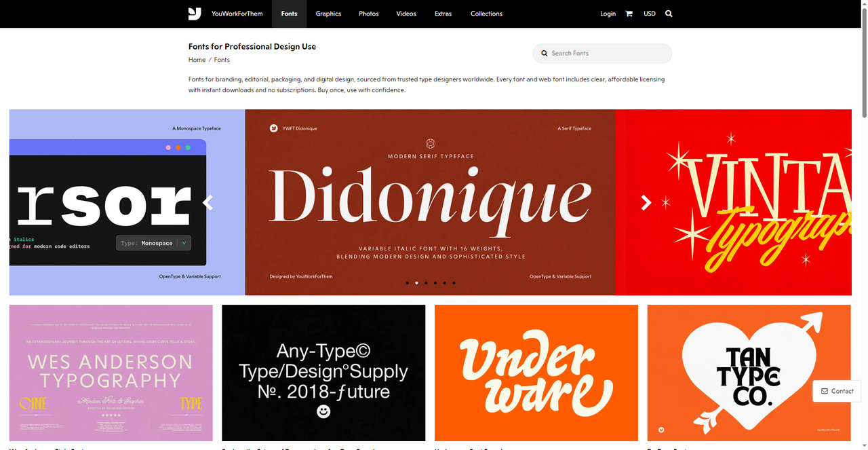Image resolution: width=868 pixels, height=450 pixels.
Task: Click the envelope icon in Contact button
Action: pos(825,391)
